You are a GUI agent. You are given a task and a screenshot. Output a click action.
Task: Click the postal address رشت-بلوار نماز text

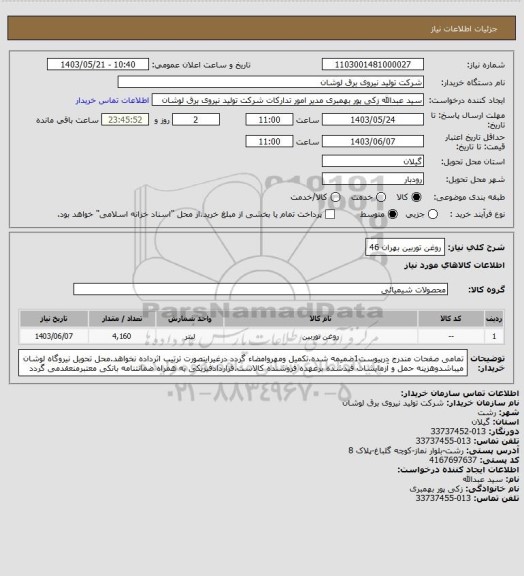point(406,450)
